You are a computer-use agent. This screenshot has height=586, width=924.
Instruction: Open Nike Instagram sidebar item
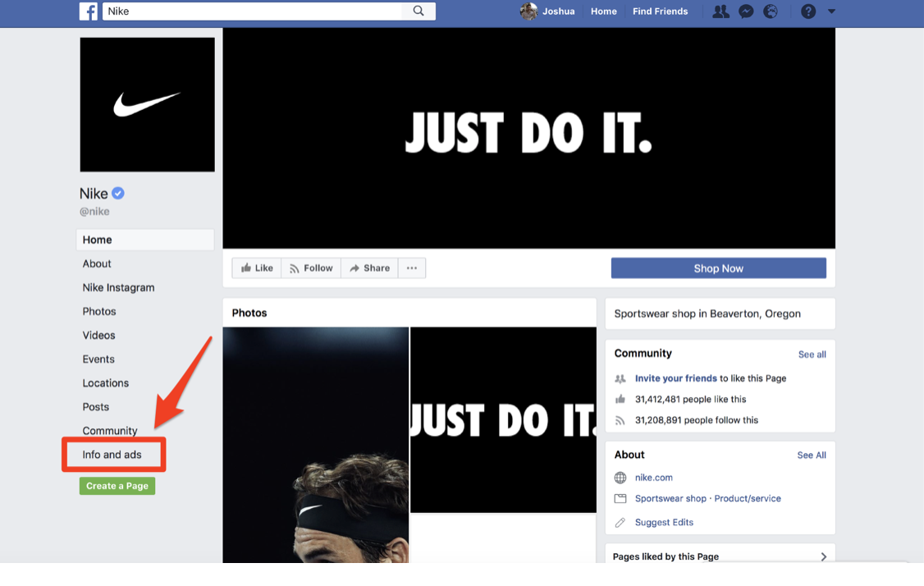point(118,288)
